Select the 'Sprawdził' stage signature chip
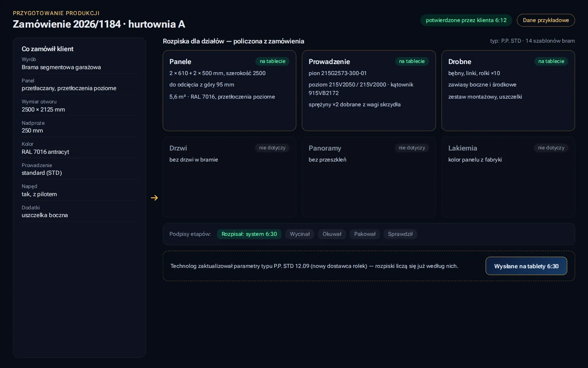Viewport: 588px width, 368px height. point(400,234)
